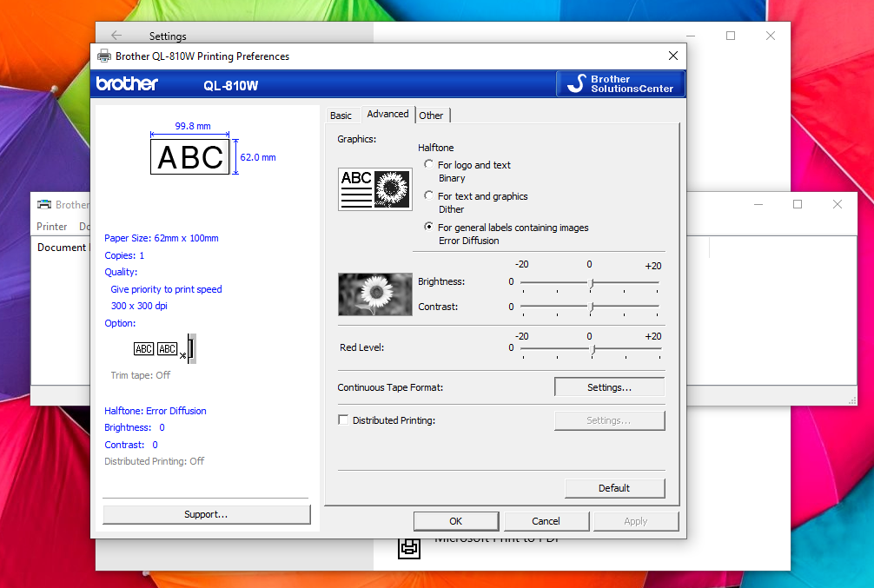Switch to the Other tab
Viewport: 874px width, 588px height.
[x=432, y=116]
